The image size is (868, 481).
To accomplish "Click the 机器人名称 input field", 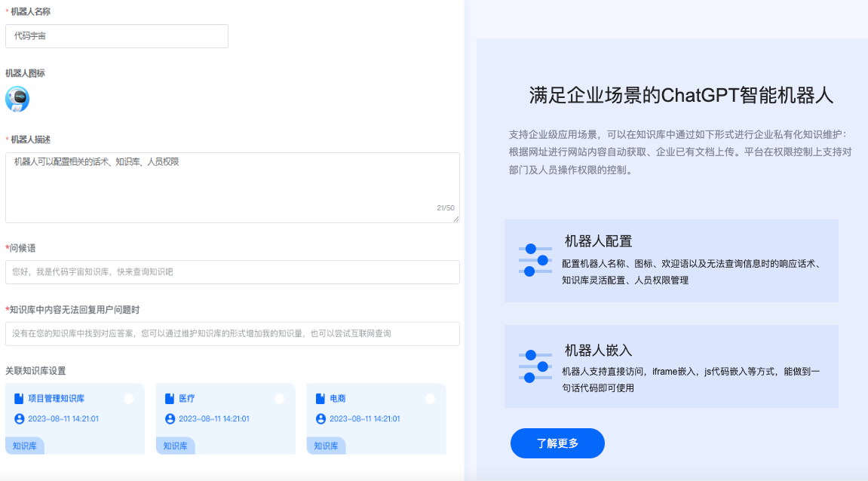I will 117,36.
